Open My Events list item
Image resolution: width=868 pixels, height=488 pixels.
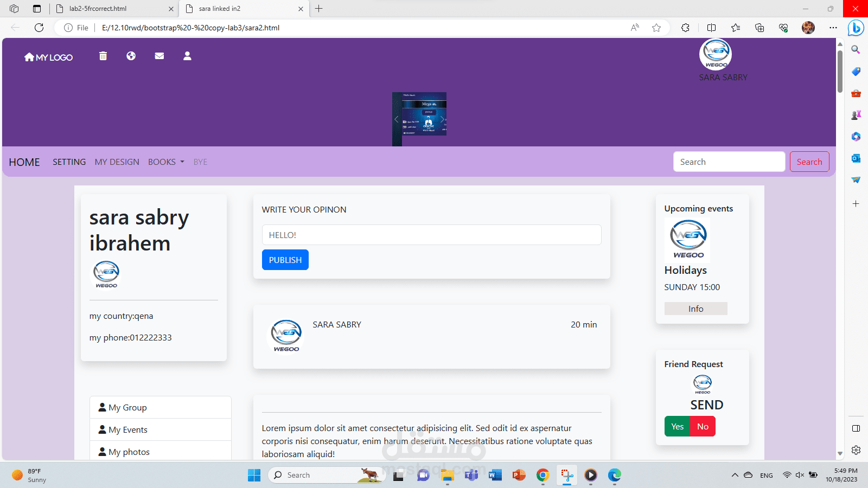[x=161, y=429]
